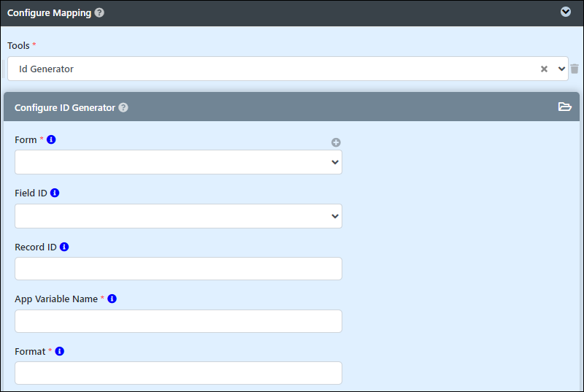Expand the Field ID dropdown

click(x=178, y=216)
